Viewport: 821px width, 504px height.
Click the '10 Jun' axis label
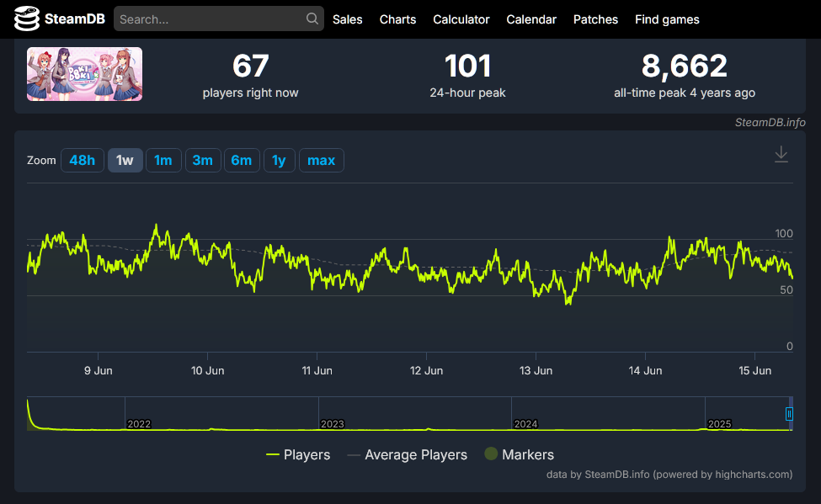coord(207,370)
